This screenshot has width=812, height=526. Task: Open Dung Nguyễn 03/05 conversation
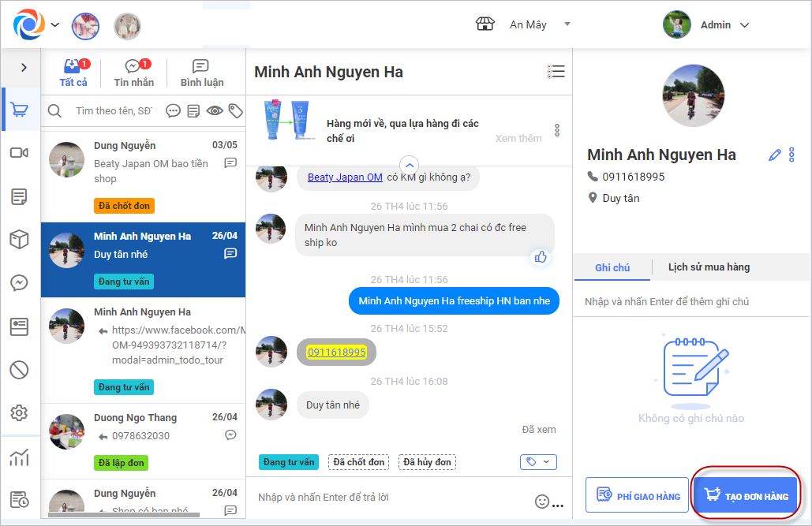[143, 176]
